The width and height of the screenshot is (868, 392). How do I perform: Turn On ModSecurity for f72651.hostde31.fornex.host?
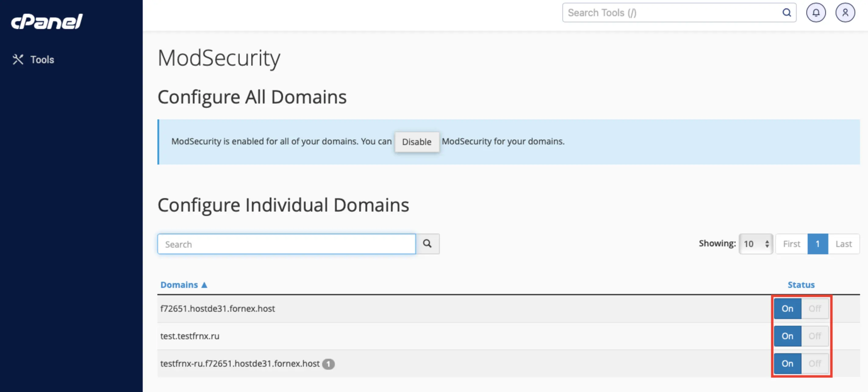[787, 309]
